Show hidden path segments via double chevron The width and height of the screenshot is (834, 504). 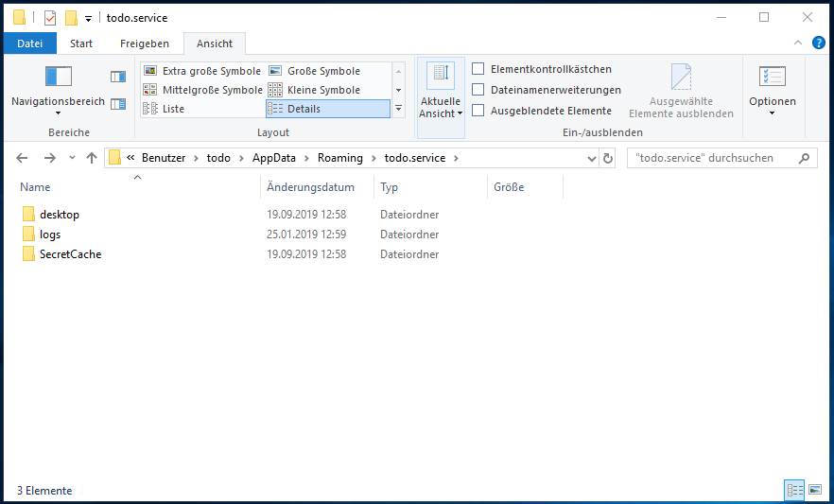130,158
